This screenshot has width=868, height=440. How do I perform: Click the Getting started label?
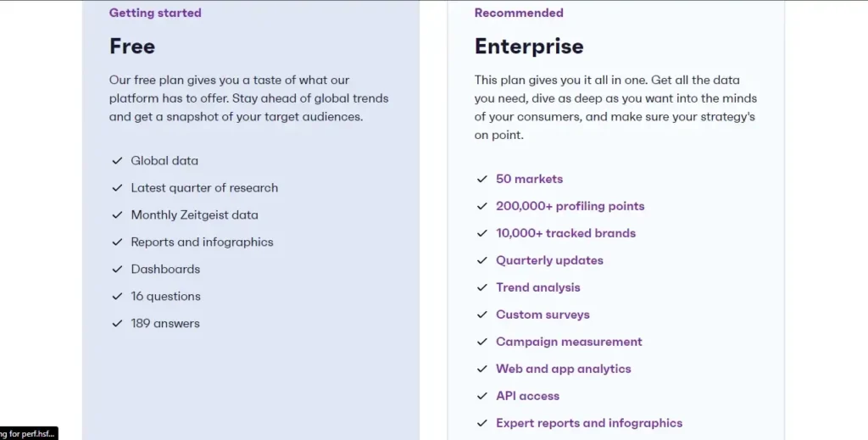tap(155, 13)
